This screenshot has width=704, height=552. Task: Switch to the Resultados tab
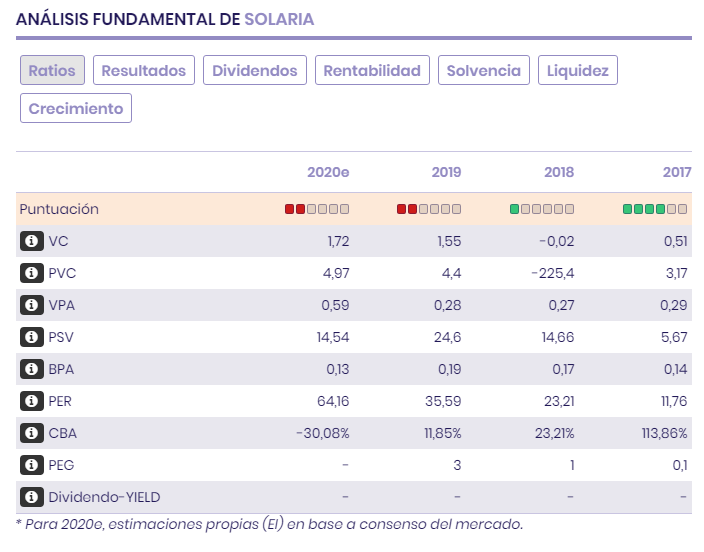tap(144, 70)
